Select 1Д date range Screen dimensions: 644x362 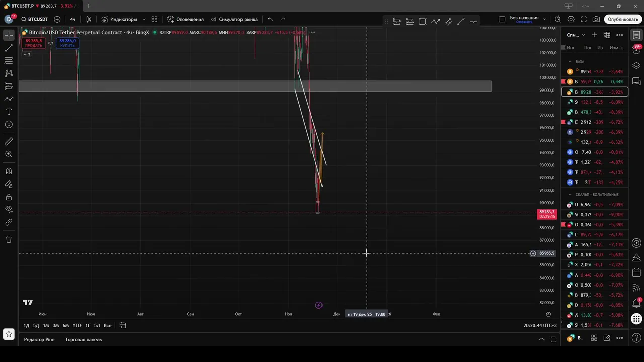point(26,326)
